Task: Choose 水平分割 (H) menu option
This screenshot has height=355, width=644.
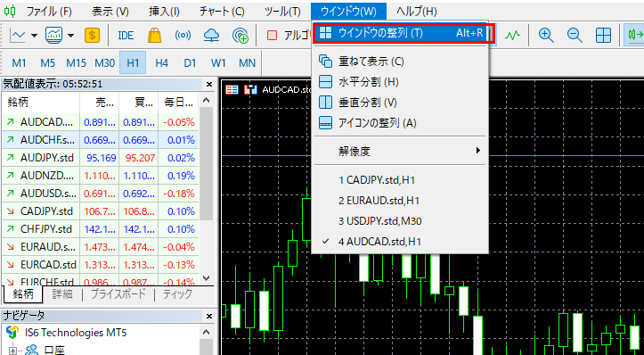Action: click(401, 82)
